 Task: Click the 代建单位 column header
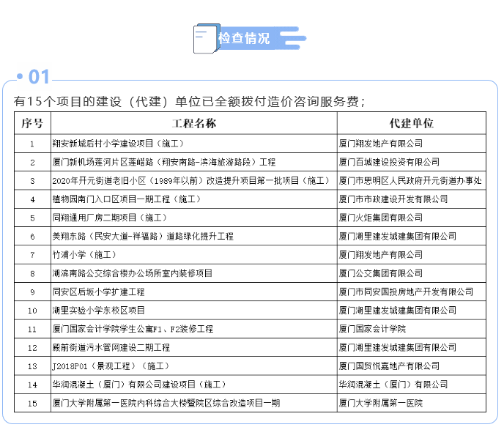pyautogui.click(x=412, y=123)
